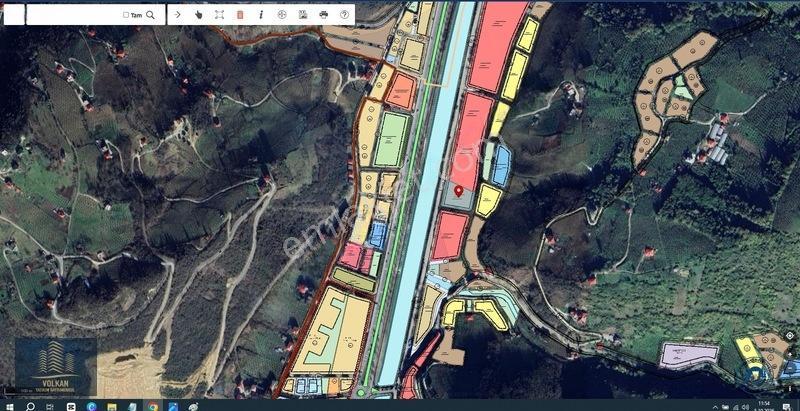800x411 pixels.
Task: Click the volume speaker tray icon
Action: 745,407
